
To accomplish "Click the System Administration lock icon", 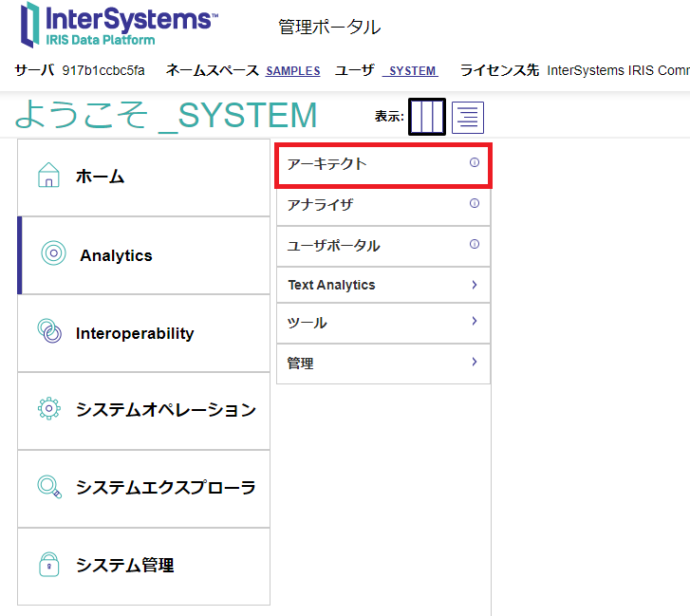I will tap(48, 564).
